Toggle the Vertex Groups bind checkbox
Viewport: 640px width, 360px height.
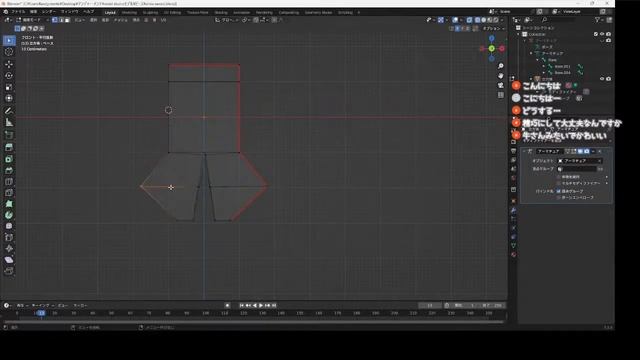click(x=559, y=191)
